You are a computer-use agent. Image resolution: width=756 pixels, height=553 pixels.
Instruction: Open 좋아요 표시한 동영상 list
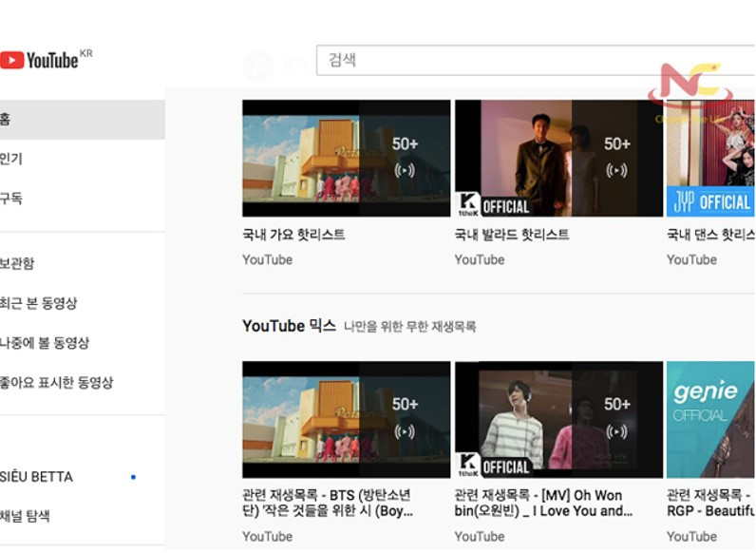tap(56, 383)
